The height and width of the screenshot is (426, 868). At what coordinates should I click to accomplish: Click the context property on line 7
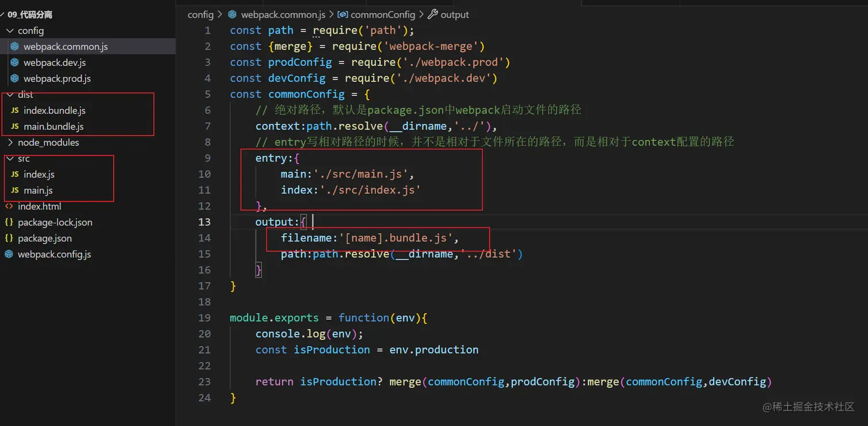pyautogui.click(x=278, y=126)
